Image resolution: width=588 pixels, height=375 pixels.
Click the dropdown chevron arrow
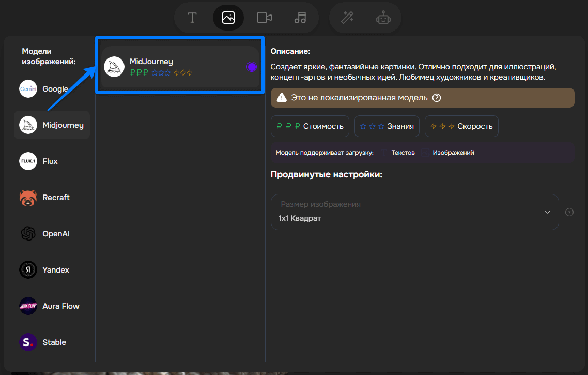coord(547,212)
